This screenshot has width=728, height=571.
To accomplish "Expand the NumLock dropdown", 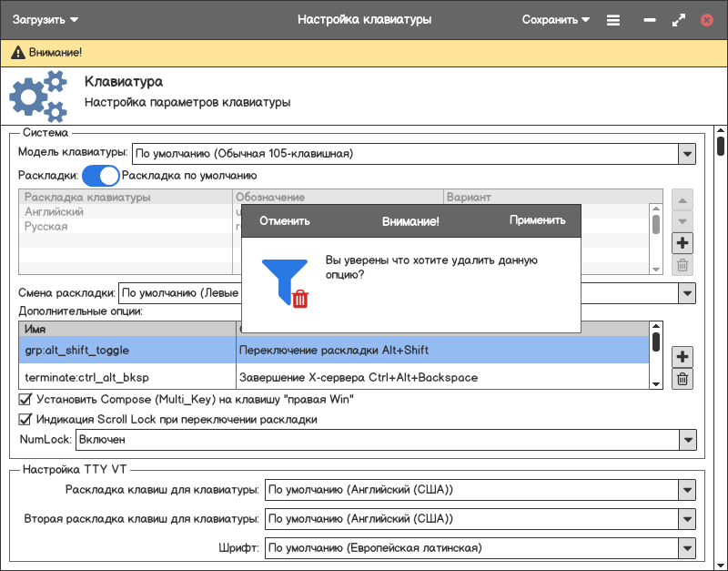I will click(687, 440).
